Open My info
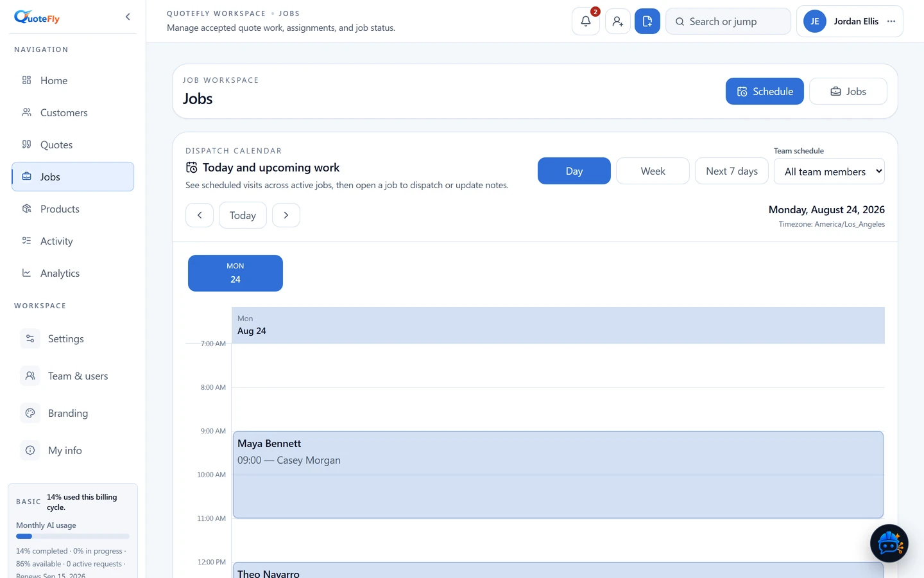The height and width of the screenshot is (578, 924). (73, 450)
